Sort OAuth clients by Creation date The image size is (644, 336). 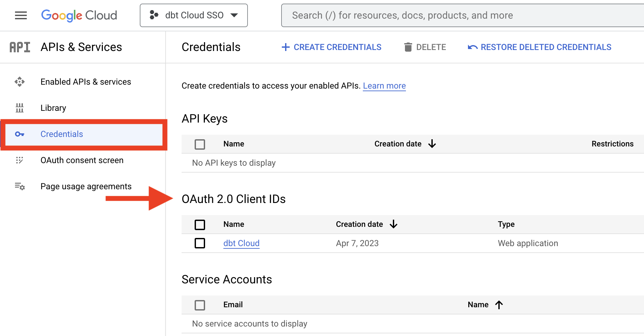(x=366, y=224)
